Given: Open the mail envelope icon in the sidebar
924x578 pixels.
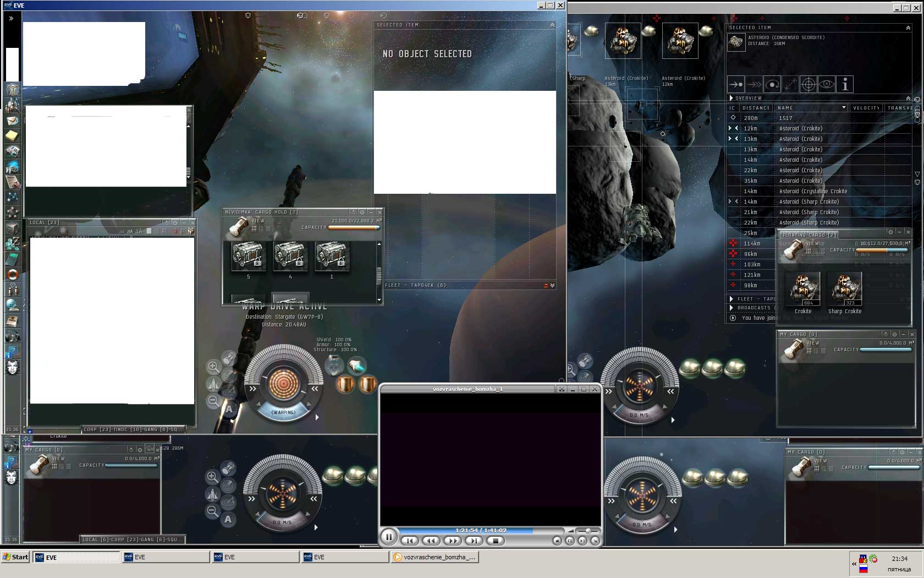Looking at the screenshot, I should coord(12,121).
